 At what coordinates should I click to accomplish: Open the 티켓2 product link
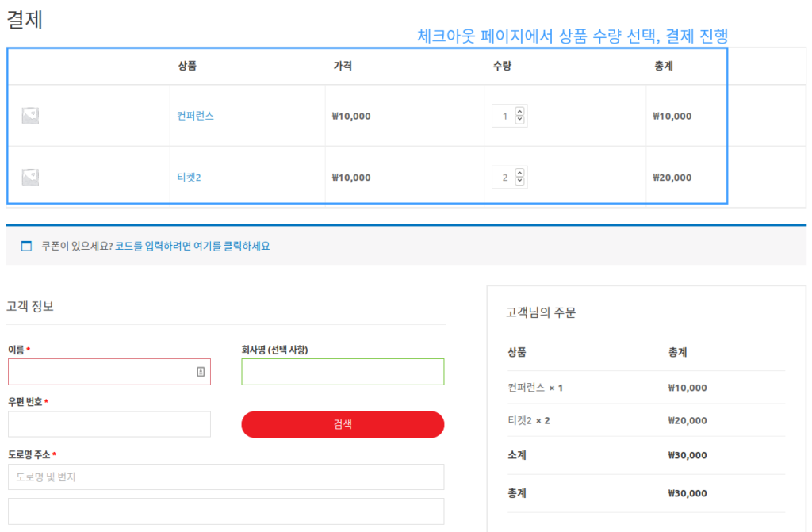[189, 178]
